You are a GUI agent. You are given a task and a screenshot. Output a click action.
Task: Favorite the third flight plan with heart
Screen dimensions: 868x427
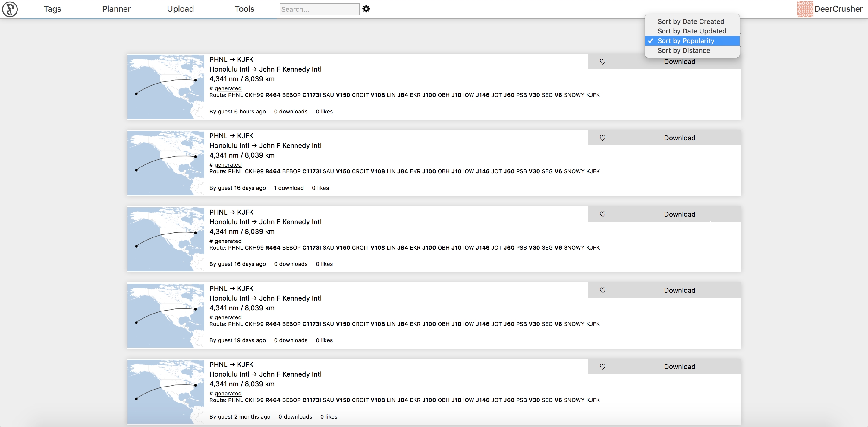(602, 214)
